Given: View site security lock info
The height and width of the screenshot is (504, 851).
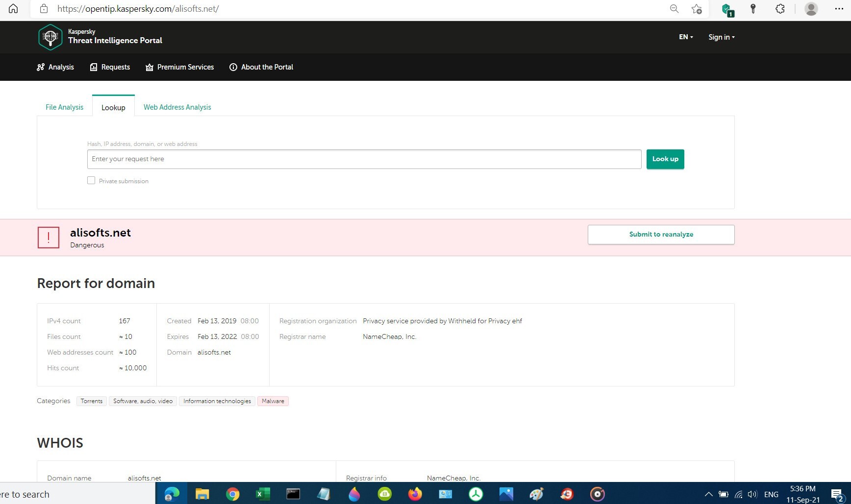Looking at the screenshot, I should pos(44,9).
